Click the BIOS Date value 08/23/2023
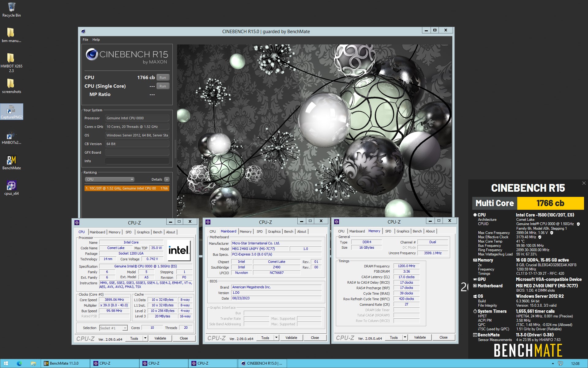 (x=276, y=298)
